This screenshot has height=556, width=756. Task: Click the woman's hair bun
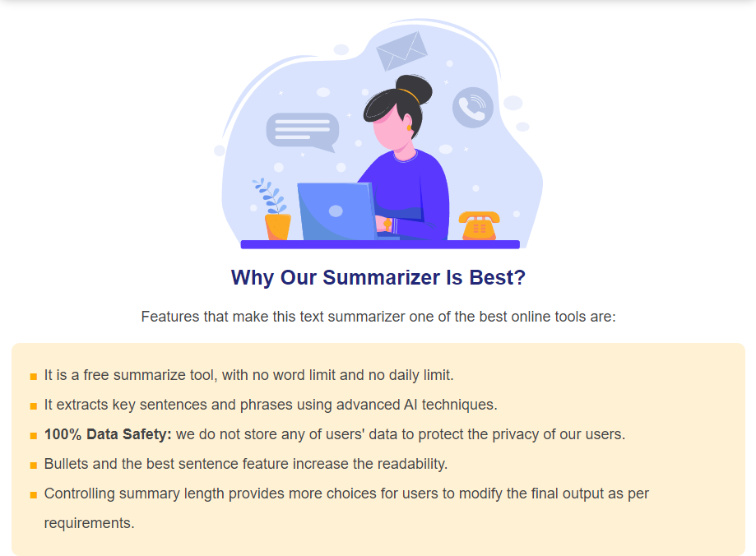pos(410,87)
